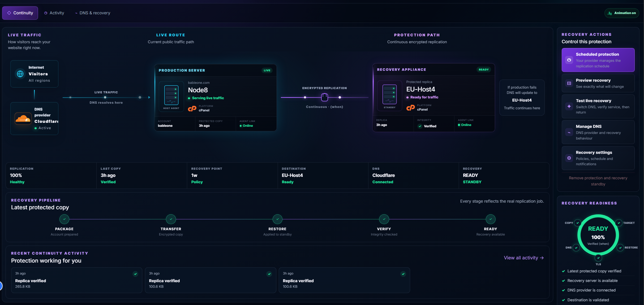Open the Manage DNS action

[x=598, y=132]
